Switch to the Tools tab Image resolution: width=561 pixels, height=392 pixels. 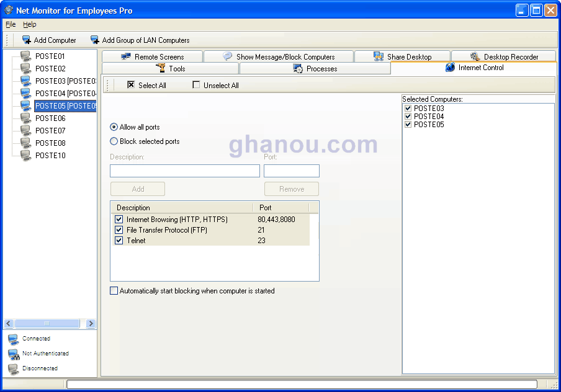click(x=170, y=68)
